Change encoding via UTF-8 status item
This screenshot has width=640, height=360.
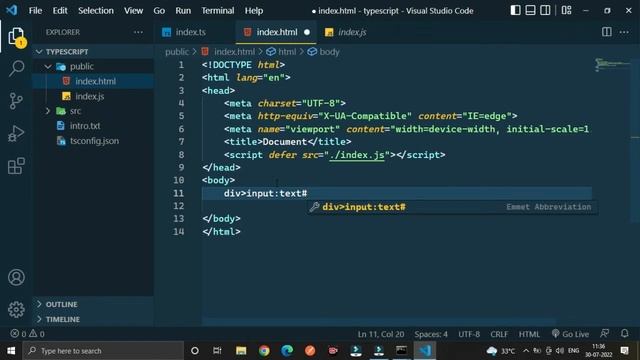pyautogui.click(x=469, y=334)
